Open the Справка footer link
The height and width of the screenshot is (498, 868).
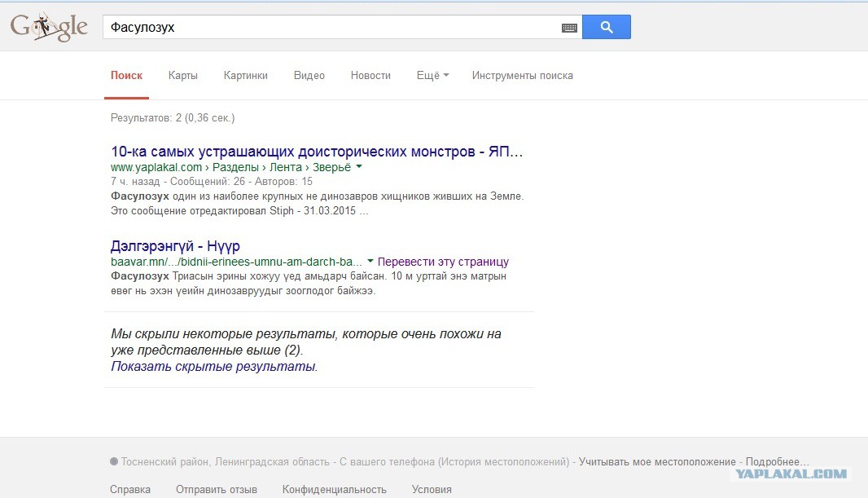[130, 489]
